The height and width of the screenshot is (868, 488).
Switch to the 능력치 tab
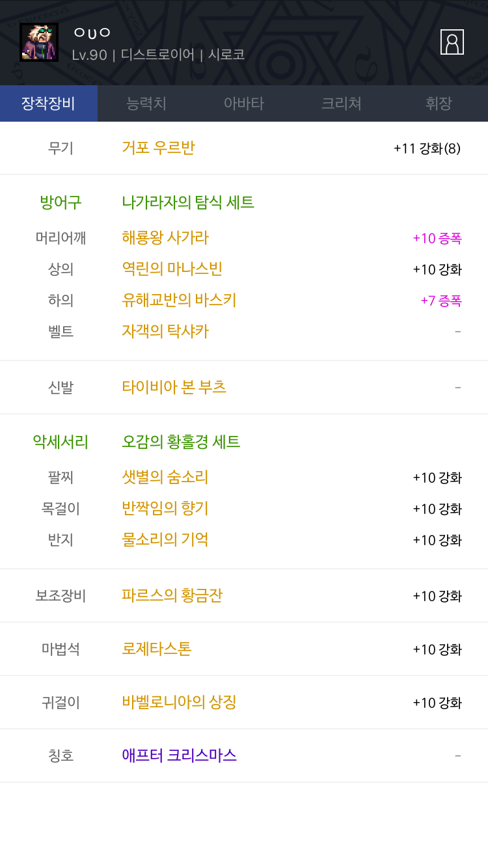click(146, 103)
